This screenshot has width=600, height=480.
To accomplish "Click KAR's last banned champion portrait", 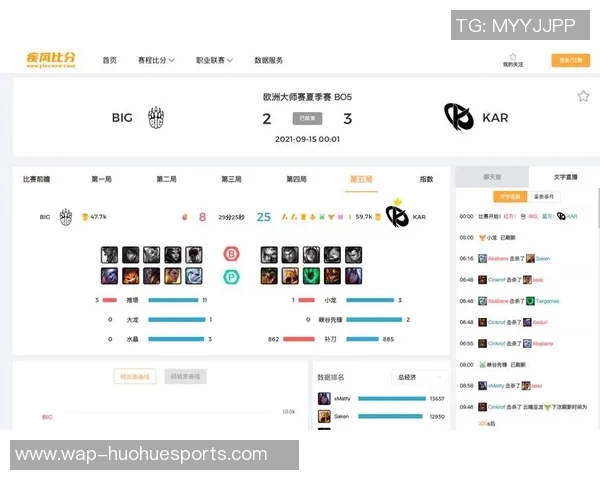I will point(354,255).
